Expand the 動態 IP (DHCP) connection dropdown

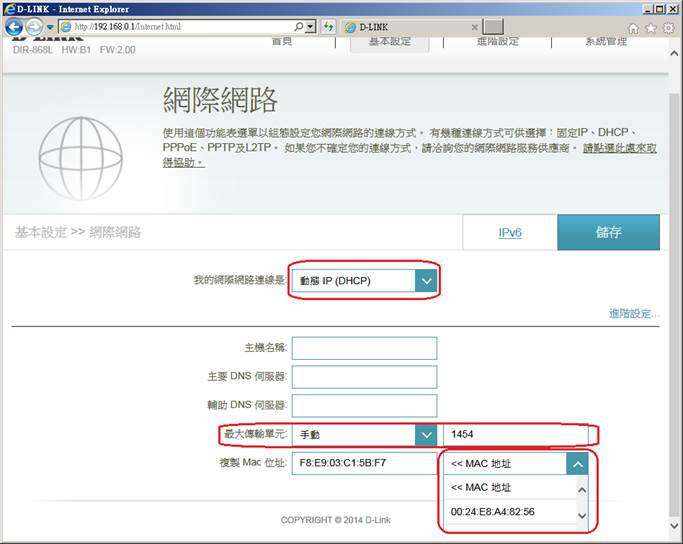[426, 281]
